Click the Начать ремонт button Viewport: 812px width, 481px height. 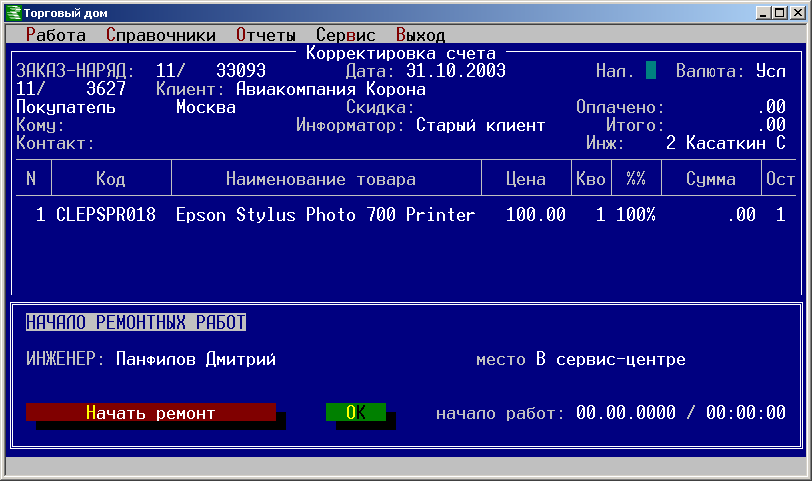pos(151,412)
